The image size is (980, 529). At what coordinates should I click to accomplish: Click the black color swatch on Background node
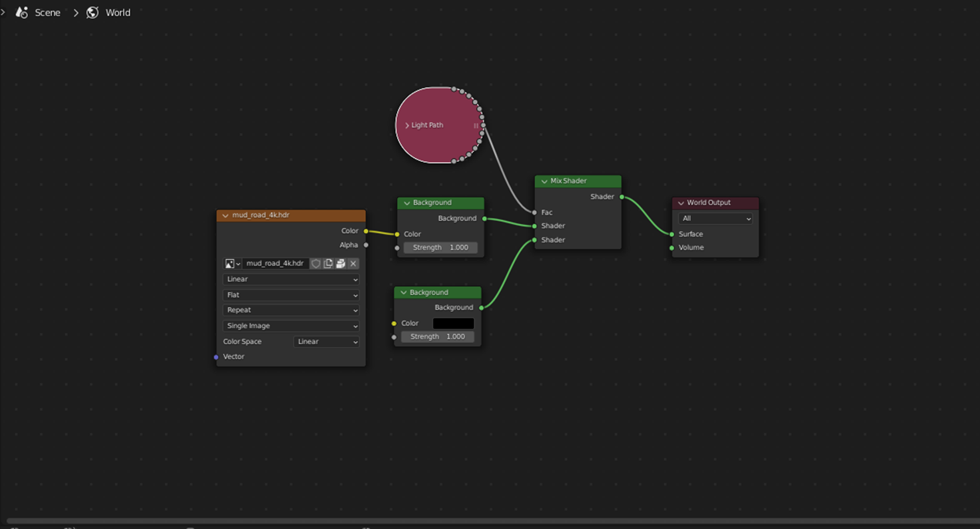click(x=454, y=324)
